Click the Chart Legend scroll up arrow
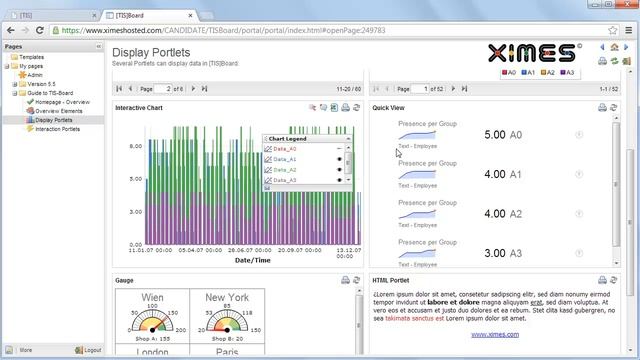 point(348,148)
